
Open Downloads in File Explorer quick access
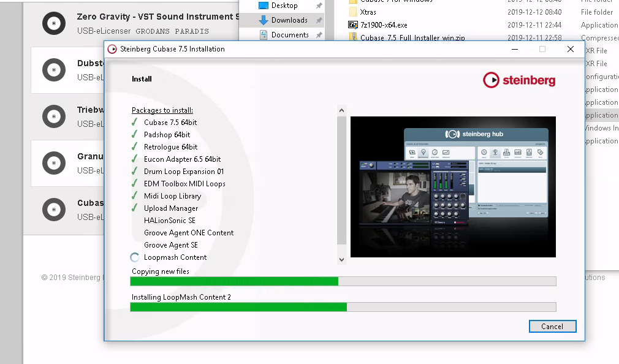289,20
